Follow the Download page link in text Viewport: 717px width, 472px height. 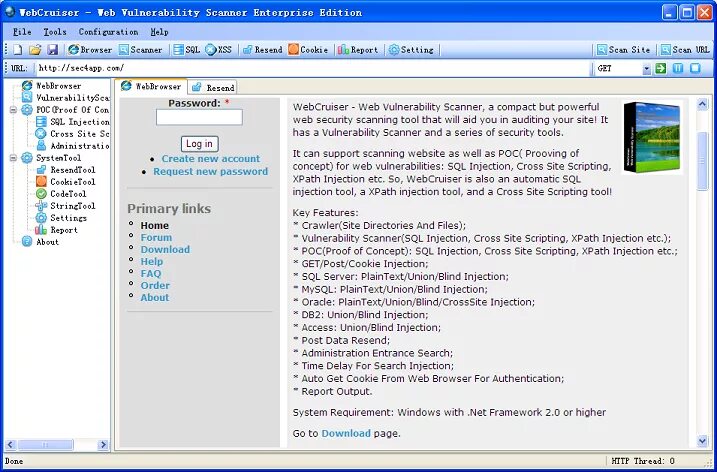[x=346, y=433]
